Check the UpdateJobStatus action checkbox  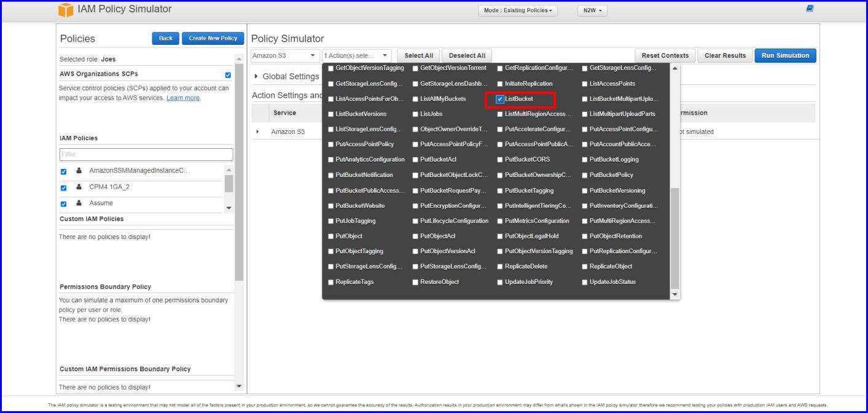pos(585,283)
